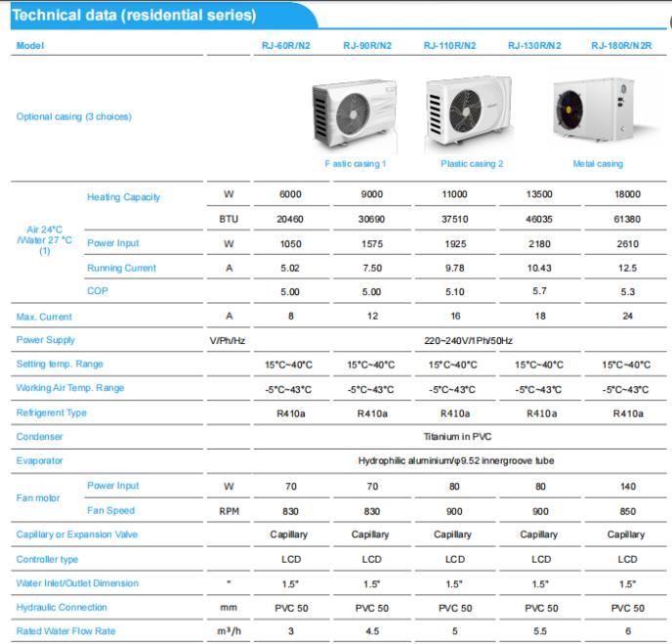Click water flow rate value 4.5
Screen dimensions: 672x644
pos(372,631)
